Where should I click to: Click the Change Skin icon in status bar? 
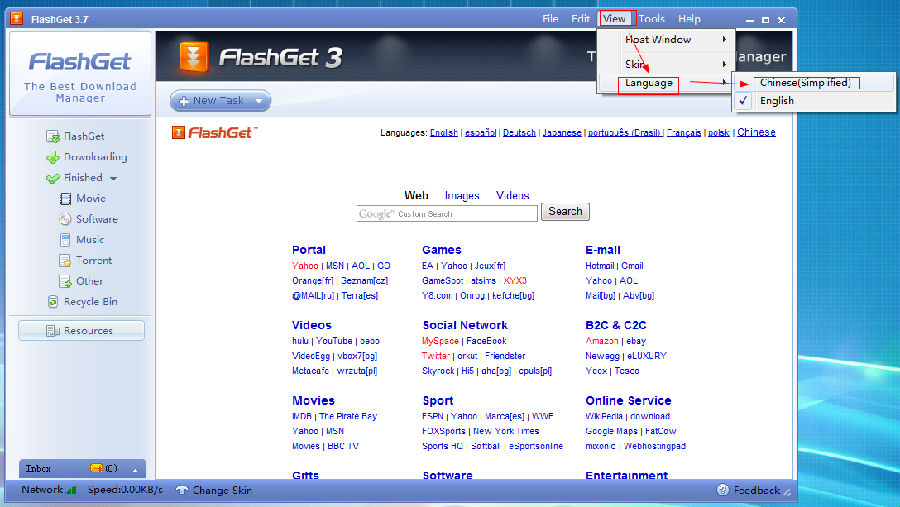[x=182, y=490]
